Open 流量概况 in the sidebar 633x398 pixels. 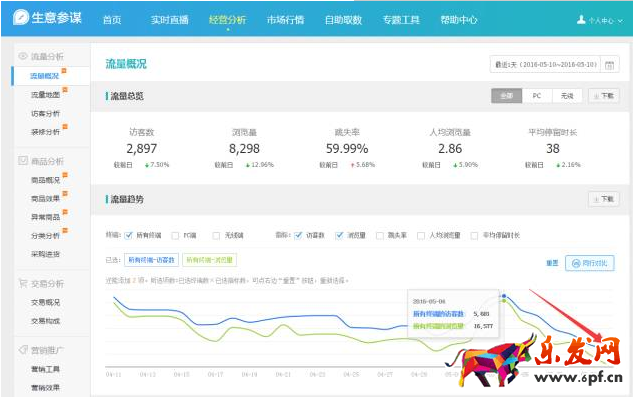coord(44,76)
